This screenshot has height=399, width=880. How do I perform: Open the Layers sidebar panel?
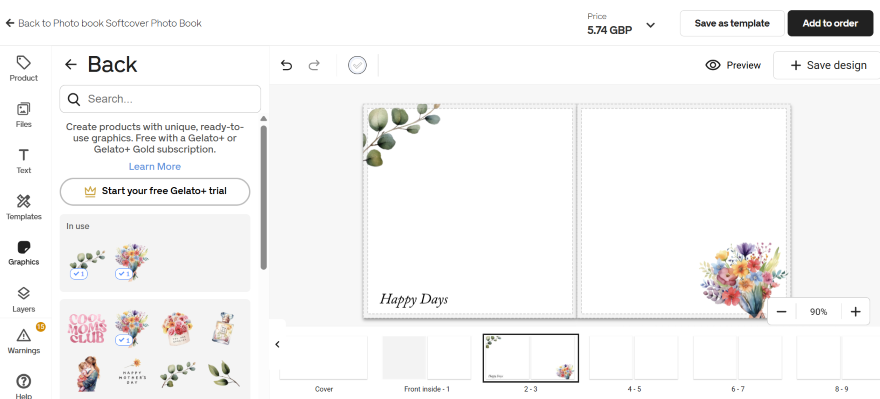pos(24,300)
